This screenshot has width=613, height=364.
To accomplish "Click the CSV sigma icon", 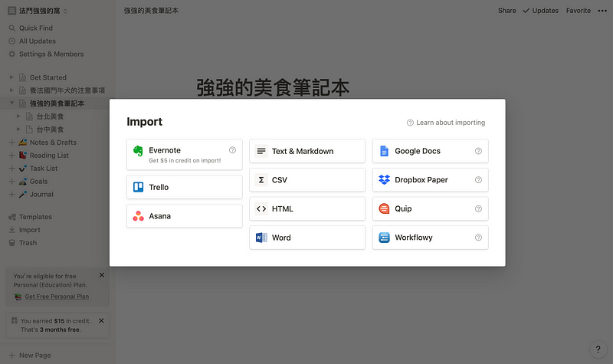I will click(x=261, y=180).
